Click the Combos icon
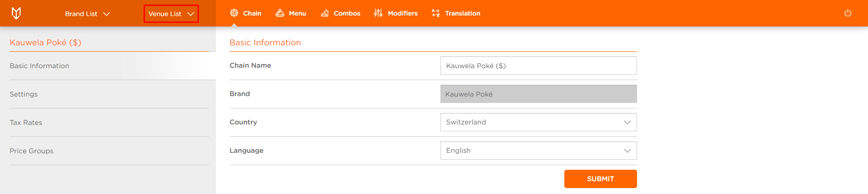 click(x=325, y=13)
